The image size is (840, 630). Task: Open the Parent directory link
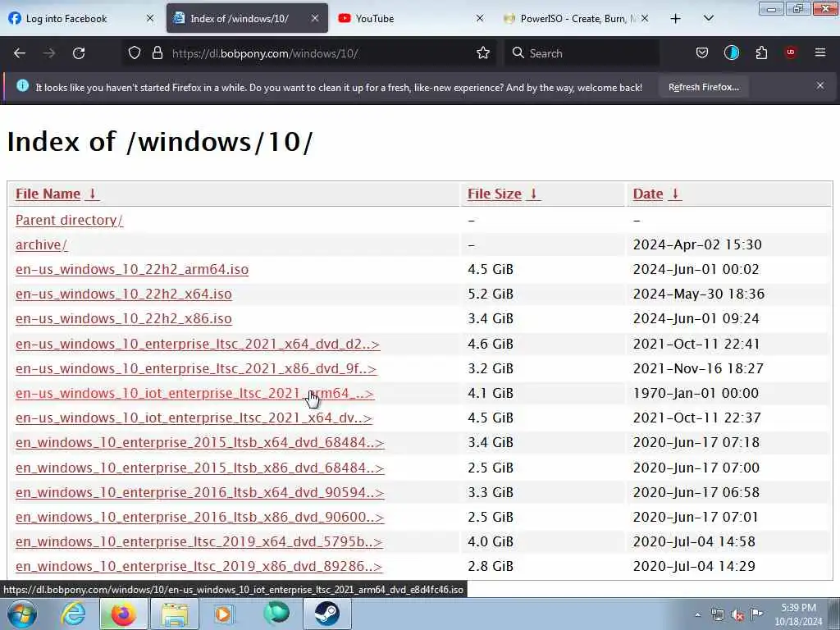coord(69,220)
